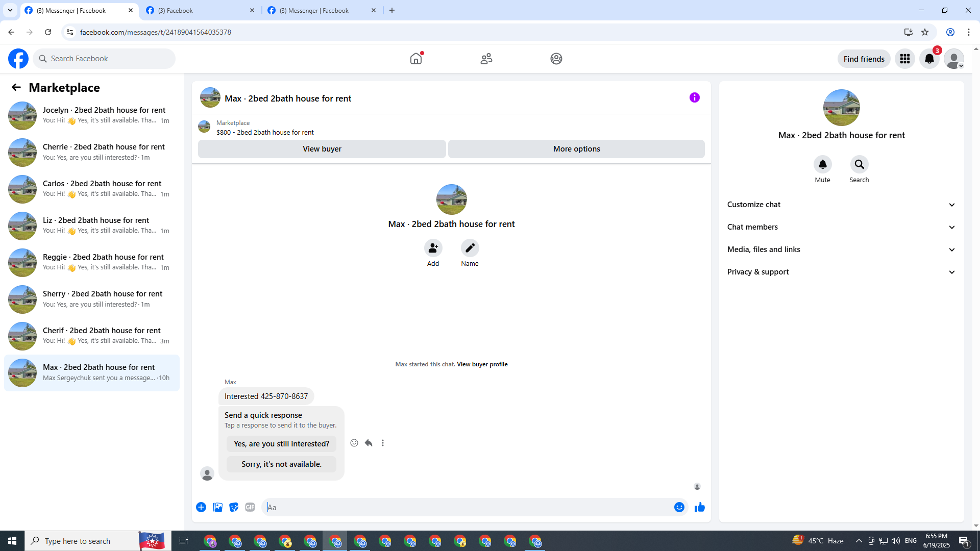
Task: Click the Facebook logo icon
Action: pyautogui.click(x=18, y=59)
